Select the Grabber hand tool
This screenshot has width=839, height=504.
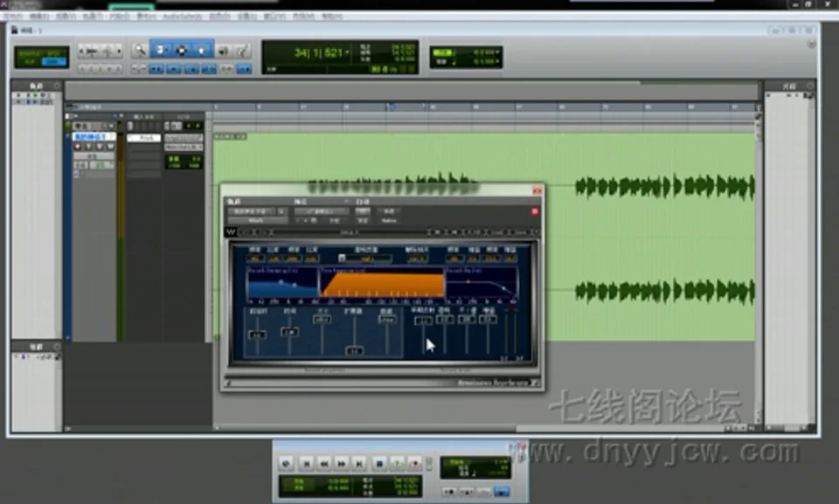[202, 51]
